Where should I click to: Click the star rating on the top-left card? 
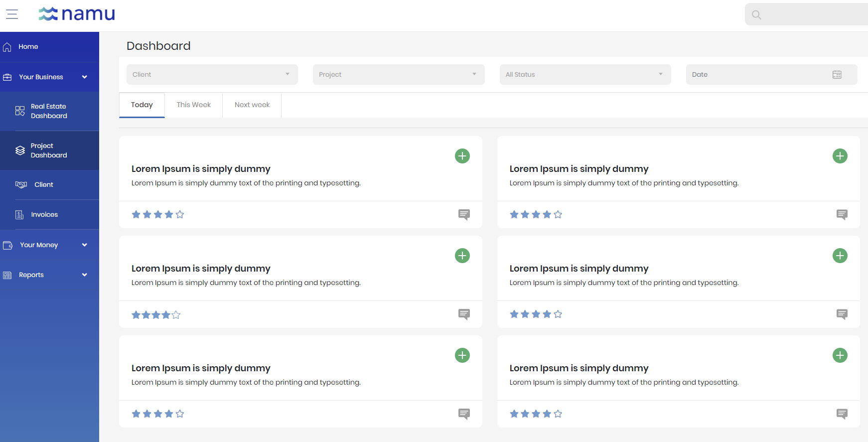click(158, 215)
